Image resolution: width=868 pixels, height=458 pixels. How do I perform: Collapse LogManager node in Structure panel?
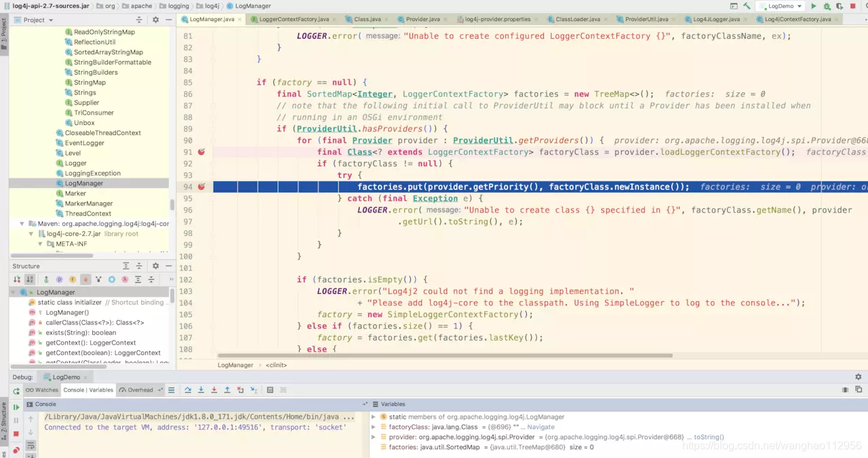14,292
